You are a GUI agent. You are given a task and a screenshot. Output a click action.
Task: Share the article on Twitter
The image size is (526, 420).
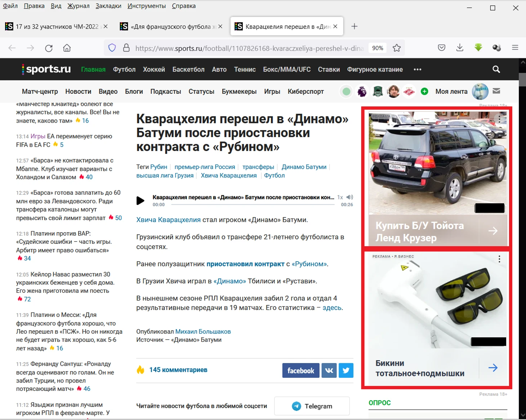(x=346, y=371)
